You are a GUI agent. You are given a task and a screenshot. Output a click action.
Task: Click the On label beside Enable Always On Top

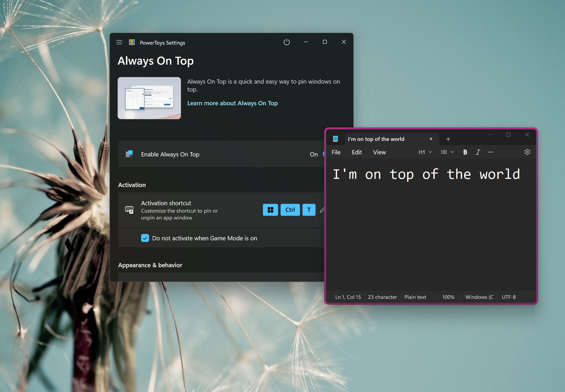[x=314, y=154]
